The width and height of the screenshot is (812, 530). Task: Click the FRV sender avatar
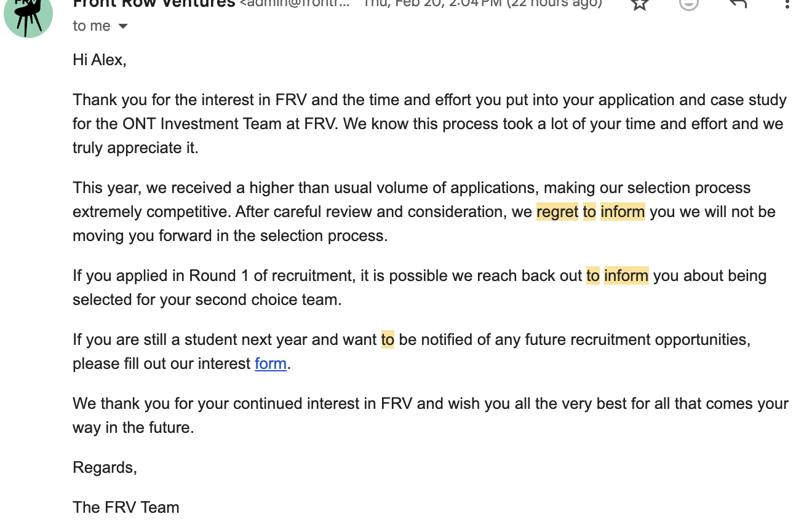point(28,17)
